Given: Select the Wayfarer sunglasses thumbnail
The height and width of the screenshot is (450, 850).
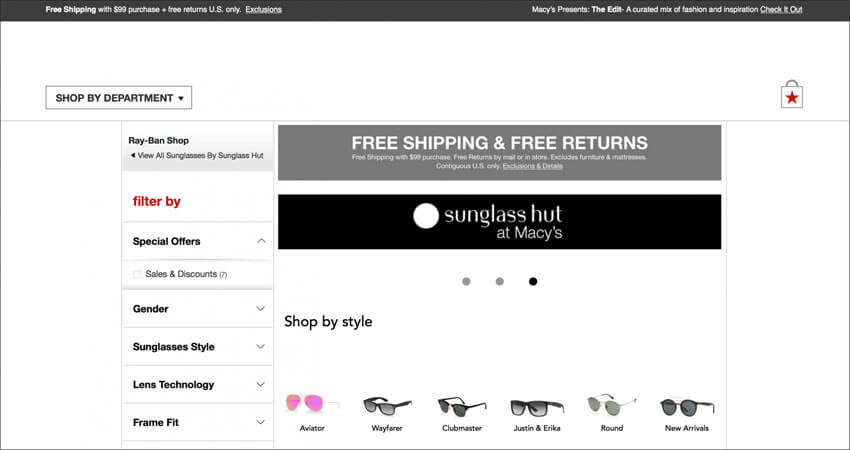Looking at the screenshot, I should pos(387,406).
